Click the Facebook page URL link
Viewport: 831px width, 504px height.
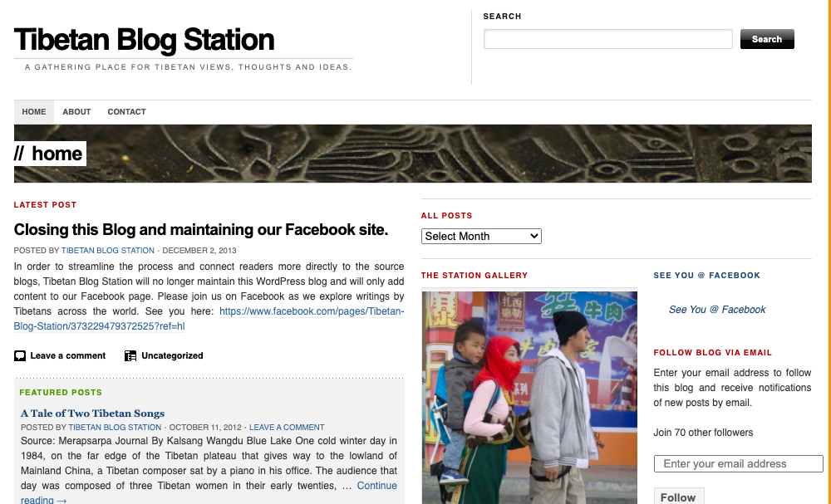[x=209, y=319]
